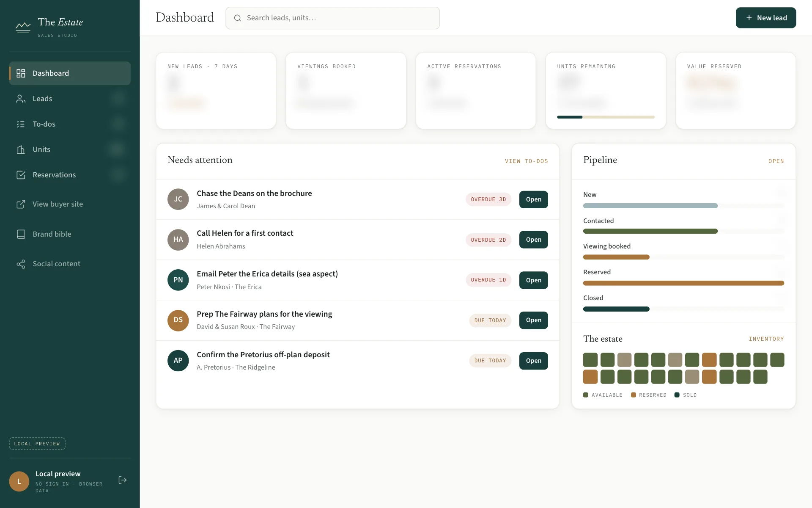Open Reservations from the sidebar
The width and height of the screenshot is (812, 508).
point(70,175)
